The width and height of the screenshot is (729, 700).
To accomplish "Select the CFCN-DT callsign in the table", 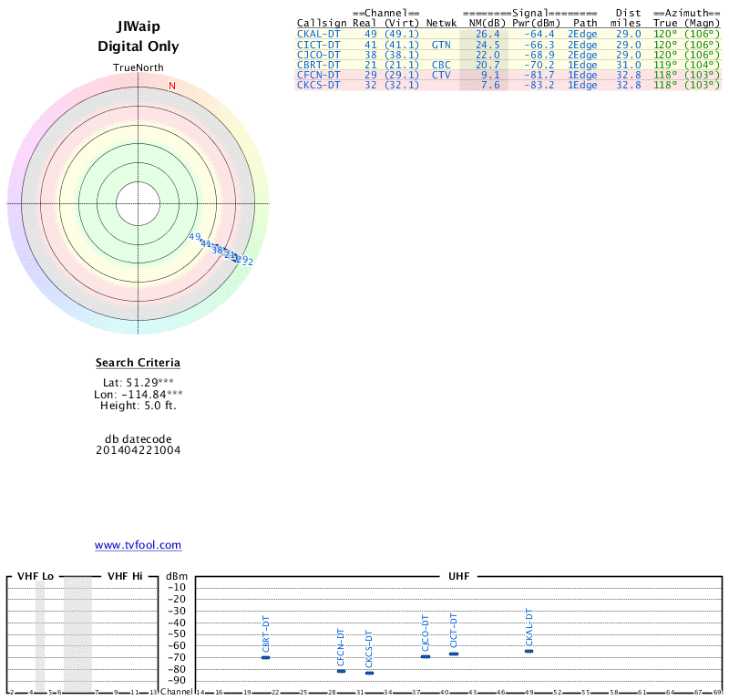I will [x=318, y=75].
